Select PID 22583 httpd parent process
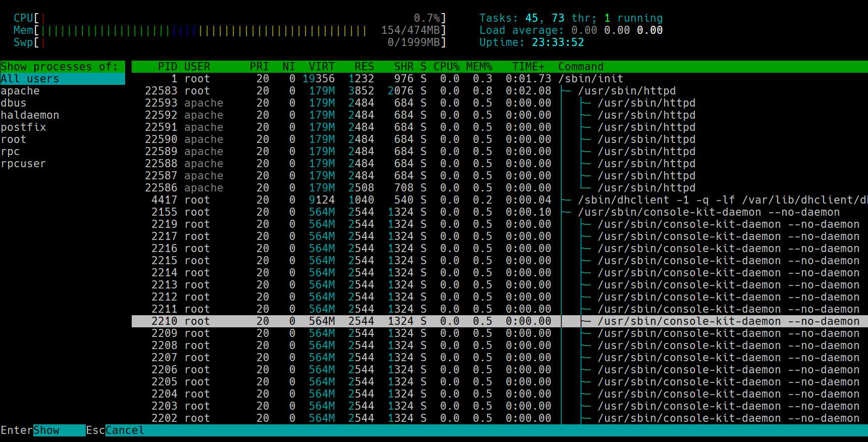Screen dimensions: 868x442 tap(500, 91)
